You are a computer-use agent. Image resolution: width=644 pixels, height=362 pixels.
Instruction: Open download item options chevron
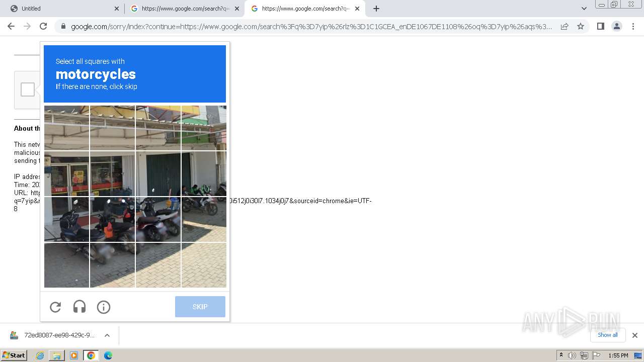coord(107,335)
